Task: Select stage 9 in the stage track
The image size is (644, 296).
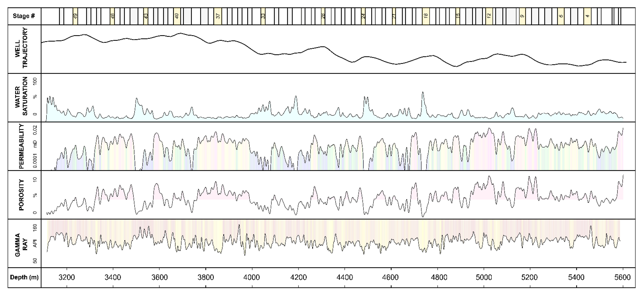Action: pos(522,16)
